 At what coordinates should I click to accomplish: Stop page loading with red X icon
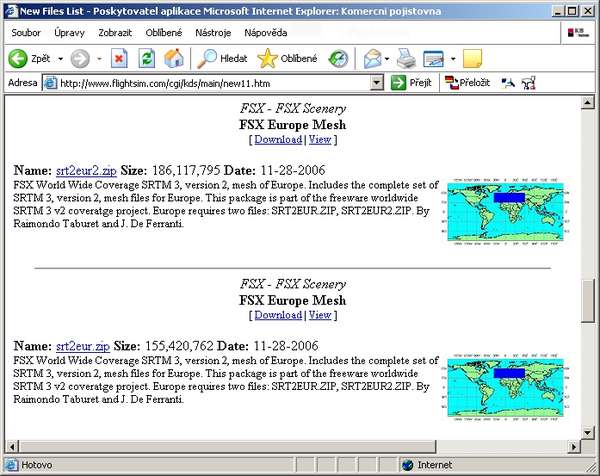point(119,59)
